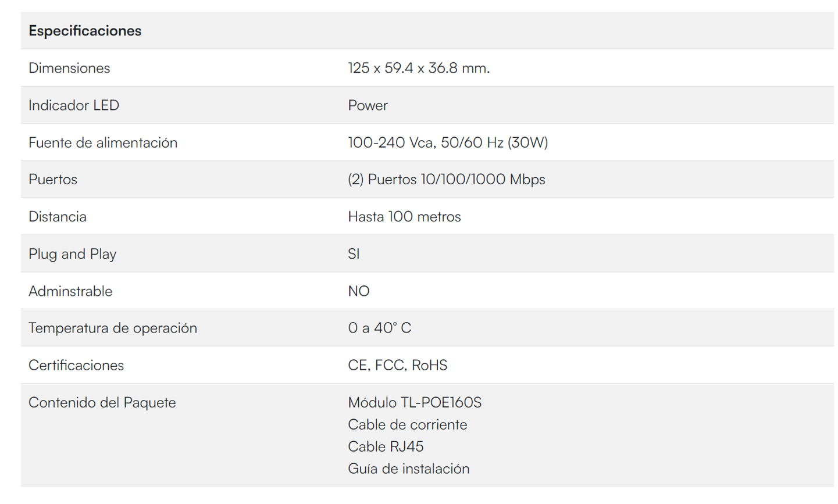The width and height of the screenshot is (838, 504).
Task: Click the Plug and Play label
Action: point(72,253)
